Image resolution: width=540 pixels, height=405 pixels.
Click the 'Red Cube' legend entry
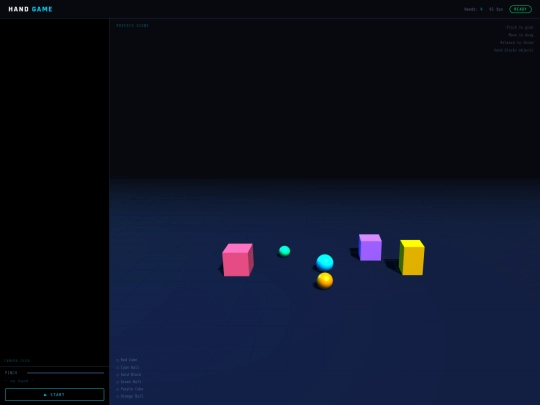tap(127, 360)
